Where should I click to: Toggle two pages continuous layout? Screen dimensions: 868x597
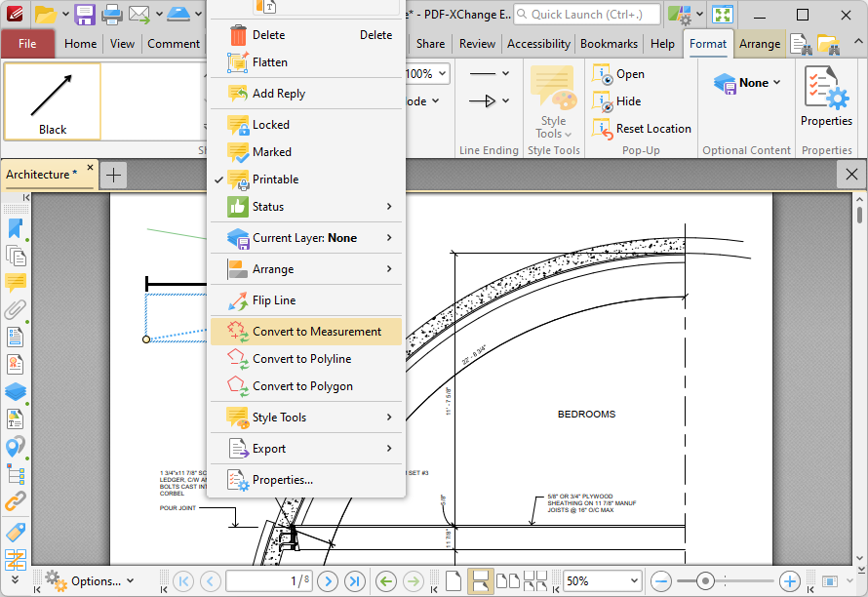pyautogui.click(x=535, y=581)
